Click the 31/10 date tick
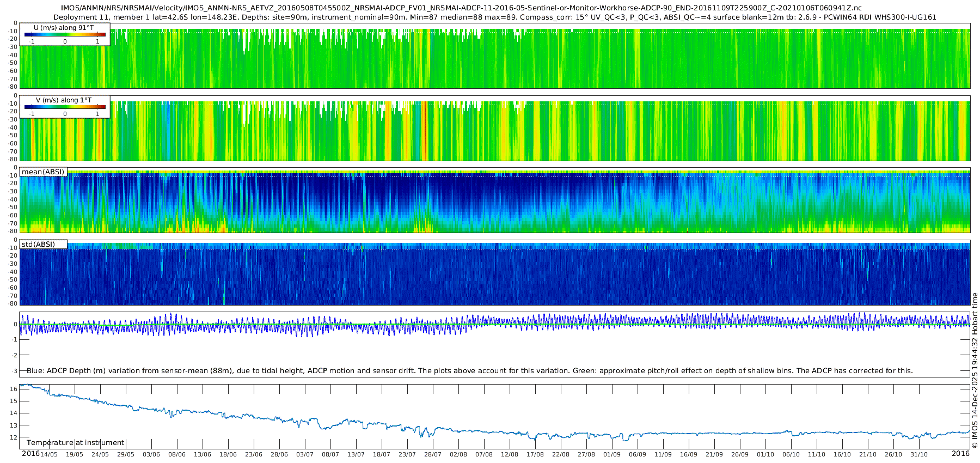Viewport: 980px width, 463px height. [x=918, y=454]
